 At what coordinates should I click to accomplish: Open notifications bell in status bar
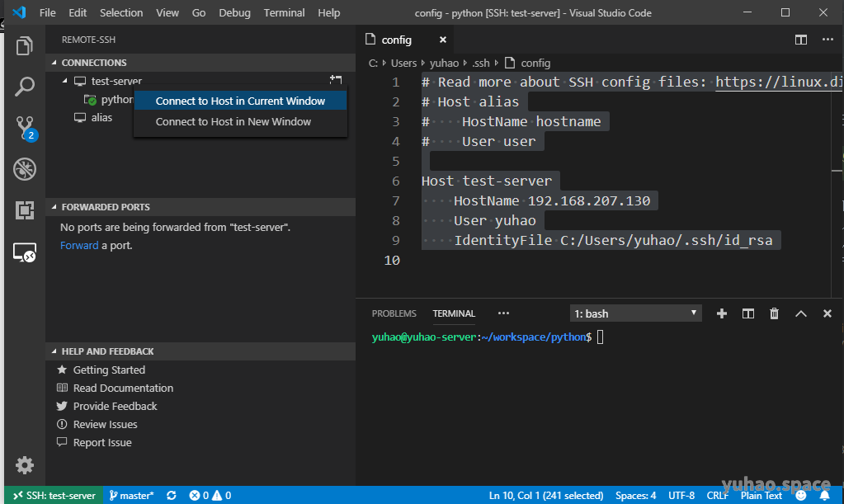(x=825, y=496)
